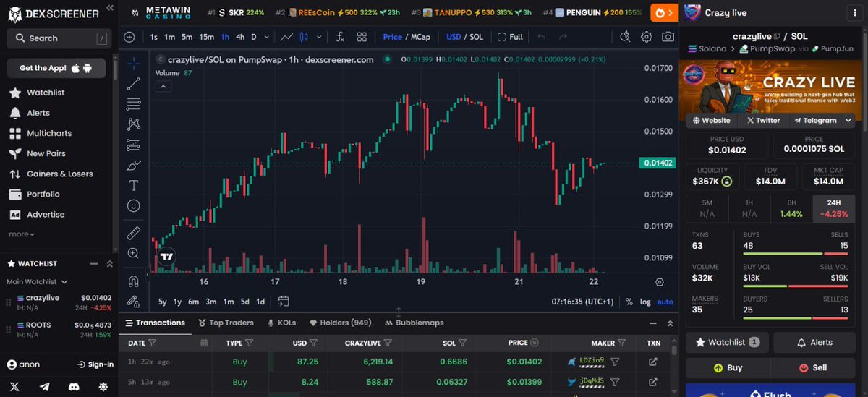Click the Sell button
The height and width of the screenshot is (397, 868).
pos(814,367)
